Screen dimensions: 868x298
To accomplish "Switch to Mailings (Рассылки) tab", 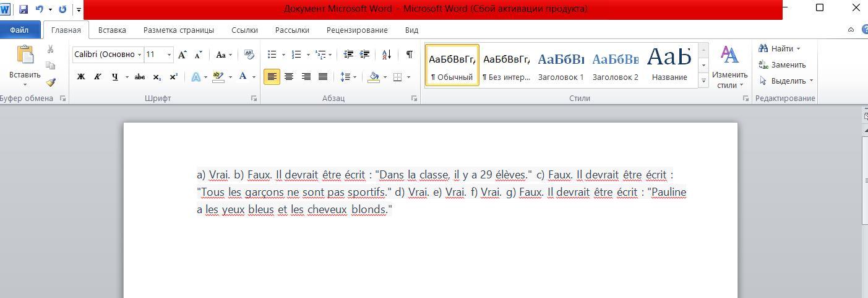I will (x=292, y=30).
